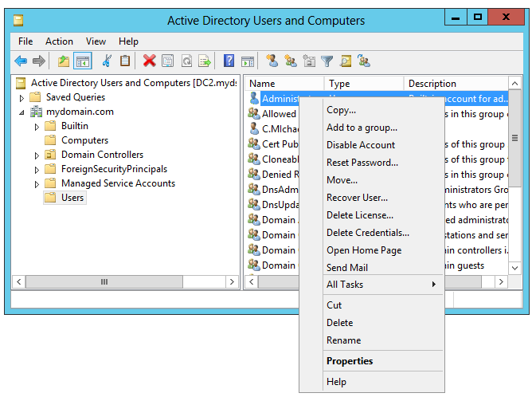Collapse the mydomain.com tree node
Viewport: 532px width, 397px height.
[x=22, y=112]
